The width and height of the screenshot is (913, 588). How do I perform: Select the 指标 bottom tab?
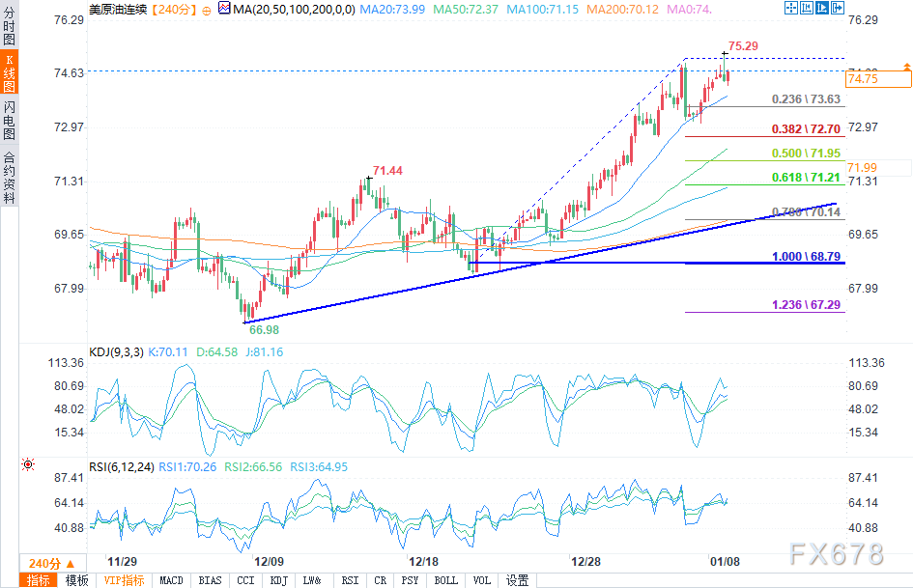(x=39, y=580)
